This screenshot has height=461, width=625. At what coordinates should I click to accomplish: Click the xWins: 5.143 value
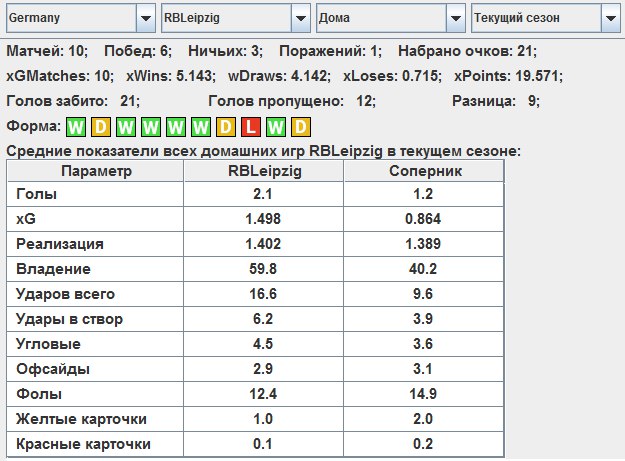pyautogui.click(x=171, y=76)
